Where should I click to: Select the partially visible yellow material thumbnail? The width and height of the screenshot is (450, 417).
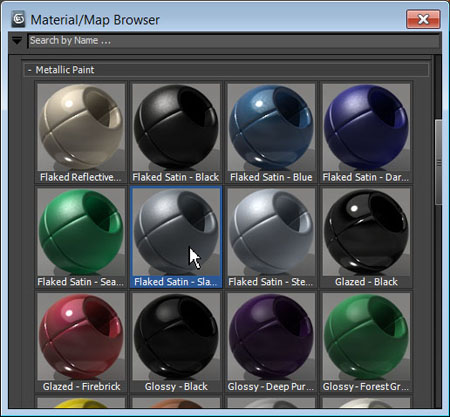click(x=81, y=403)
